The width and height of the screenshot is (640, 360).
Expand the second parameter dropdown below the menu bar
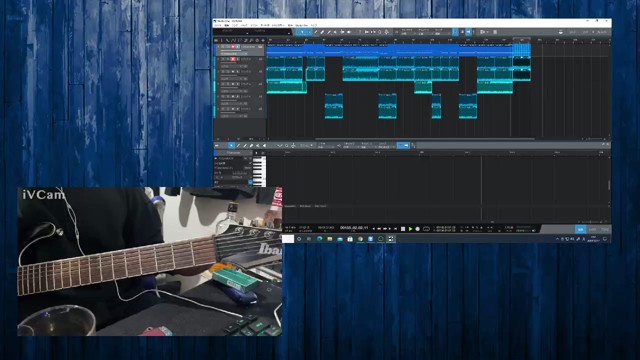[289, 32]
